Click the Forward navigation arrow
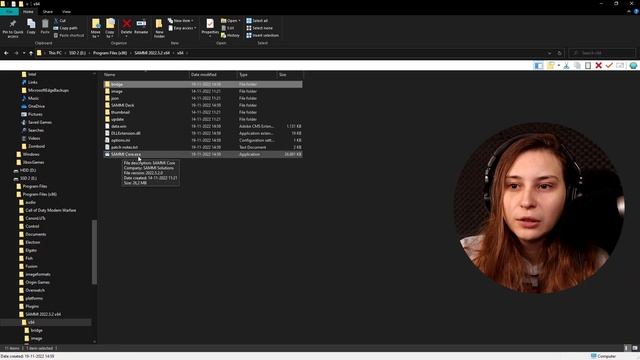Viewport: 640px width, 360px height. (x=16, y=53)
